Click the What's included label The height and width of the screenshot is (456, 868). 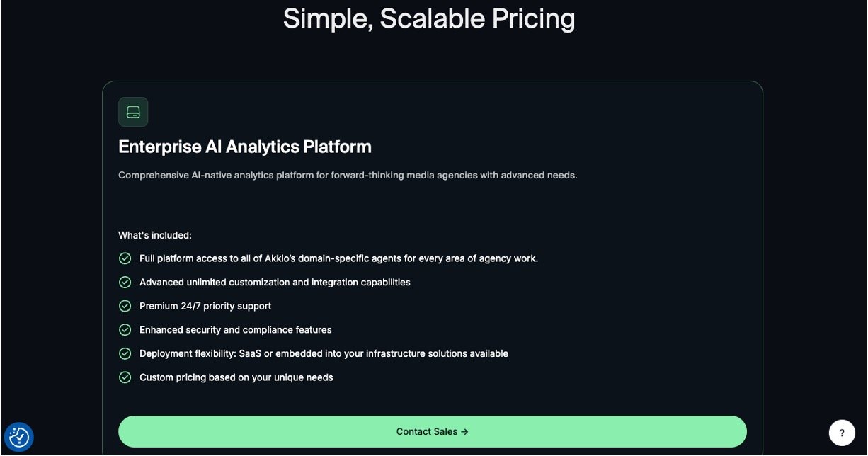click(155, 235)
